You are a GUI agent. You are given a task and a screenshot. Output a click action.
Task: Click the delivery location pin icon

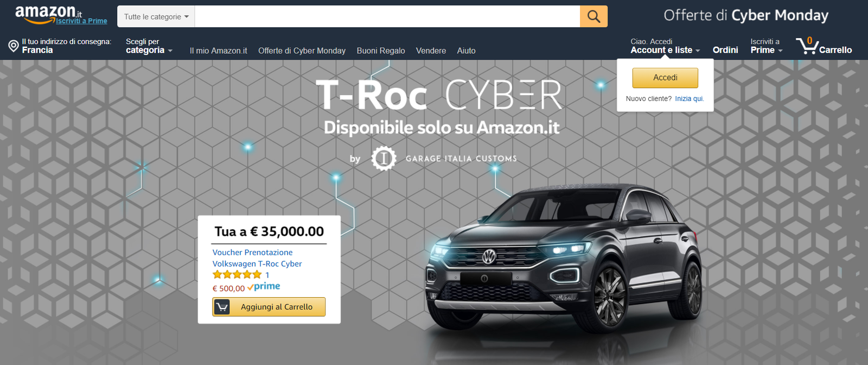coord(14,46)
